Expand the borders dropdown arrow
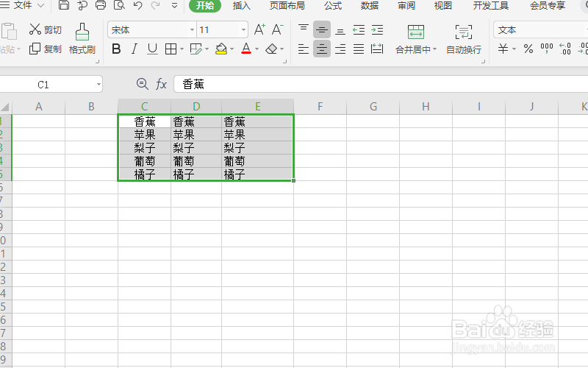 [182, 49]
